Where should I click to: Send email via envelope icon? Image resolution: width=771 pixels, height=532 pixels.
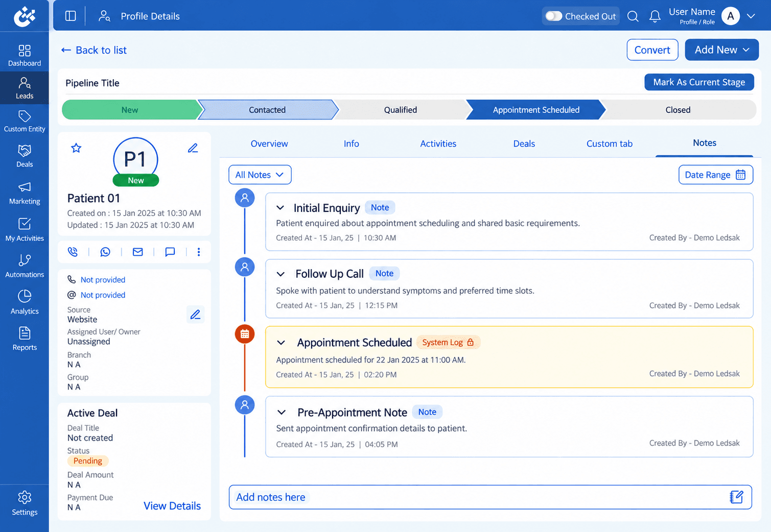(137, 252)
